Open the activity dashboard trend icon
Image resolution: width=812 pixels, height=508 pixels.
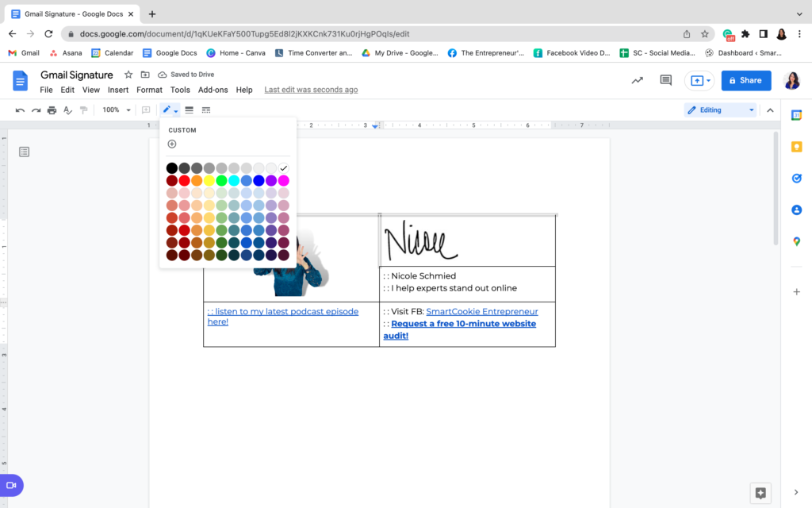point(637,80)
